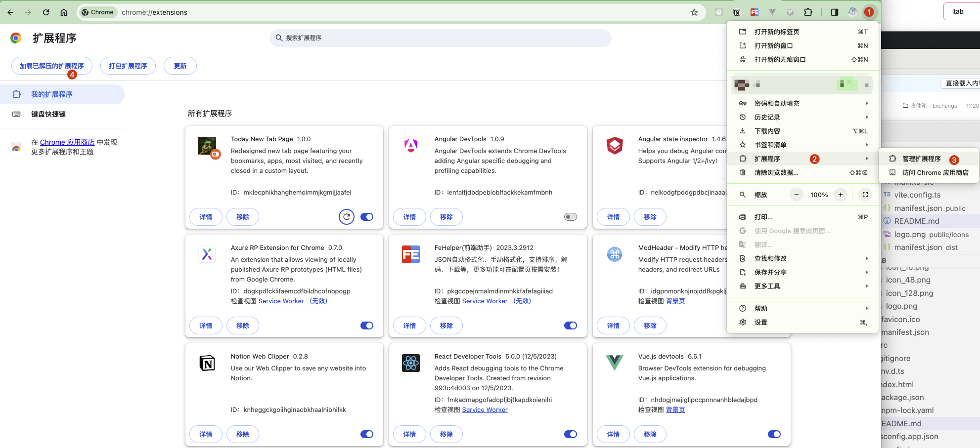The image size is (980, 448).
Task: Click the Notion Web Clipper card icon
Action: (x=207, y=363)
